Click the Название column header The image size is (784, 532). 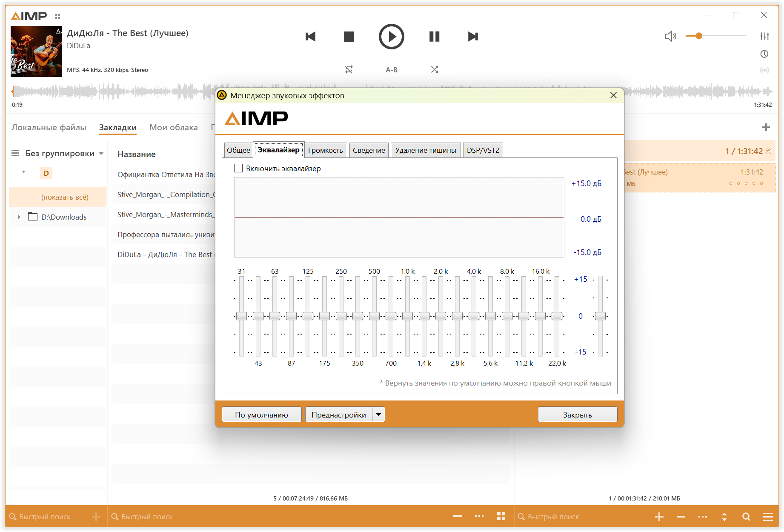[137, 154]
